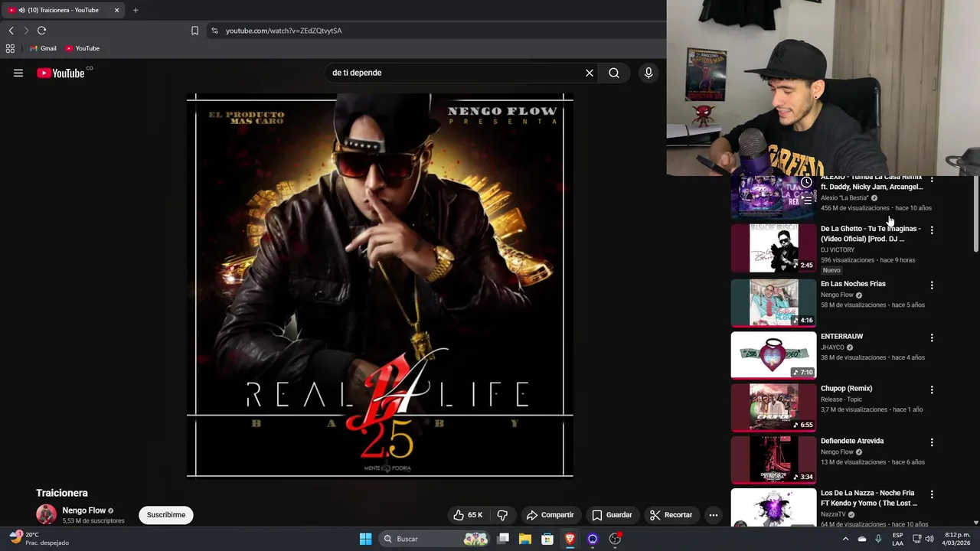The image size is (980, 551).
Task: Add Alexio video to queue icon
Action: click(x=806, y=201)
